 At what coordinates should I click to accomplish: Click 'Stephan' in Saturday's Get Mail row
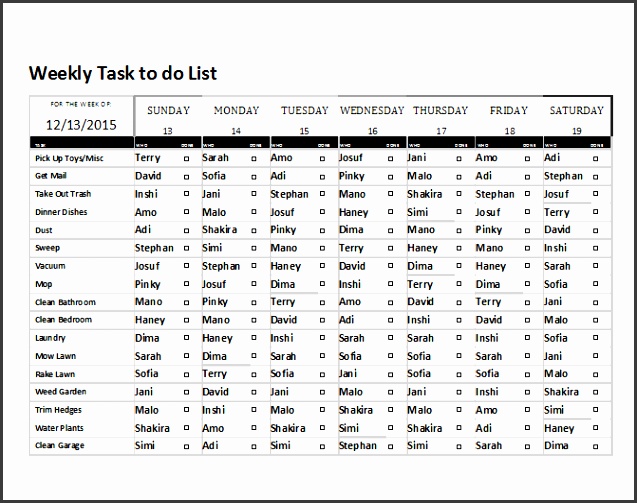pyautogui.click(x=563, y=176)
